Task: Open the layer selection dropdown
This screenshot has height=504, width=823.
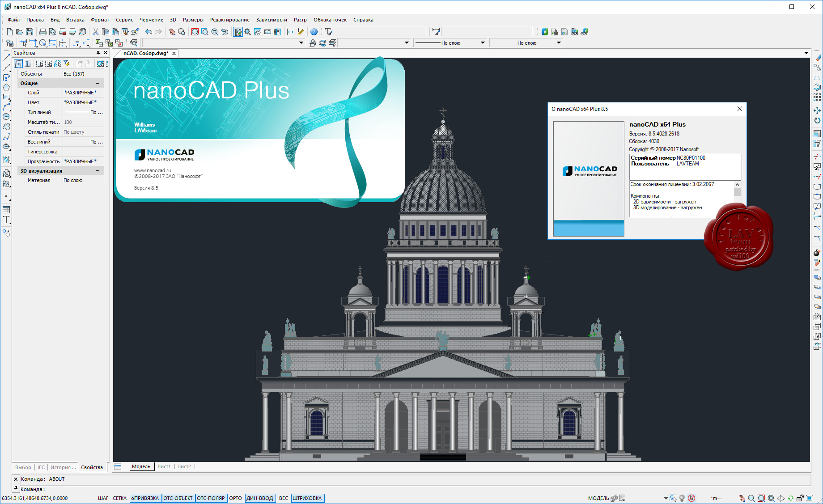Action: [x=223, y=43]
